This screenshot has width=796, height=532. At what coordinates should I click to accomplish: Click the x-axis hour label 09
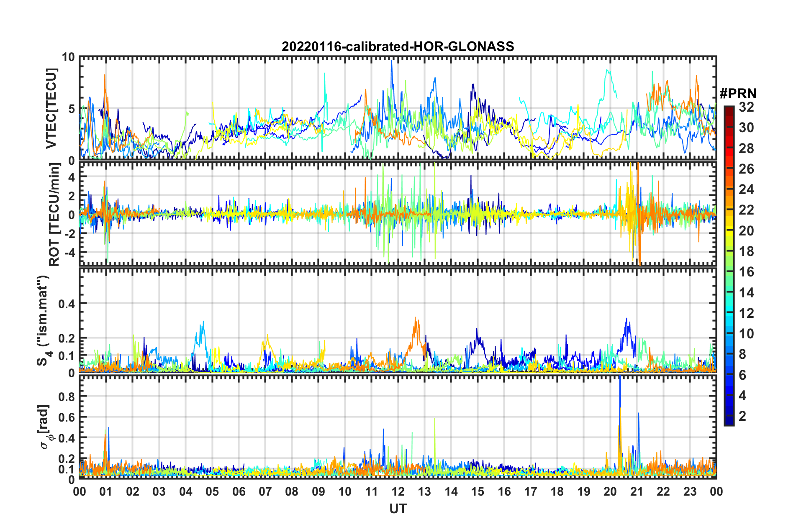[318, 491]
